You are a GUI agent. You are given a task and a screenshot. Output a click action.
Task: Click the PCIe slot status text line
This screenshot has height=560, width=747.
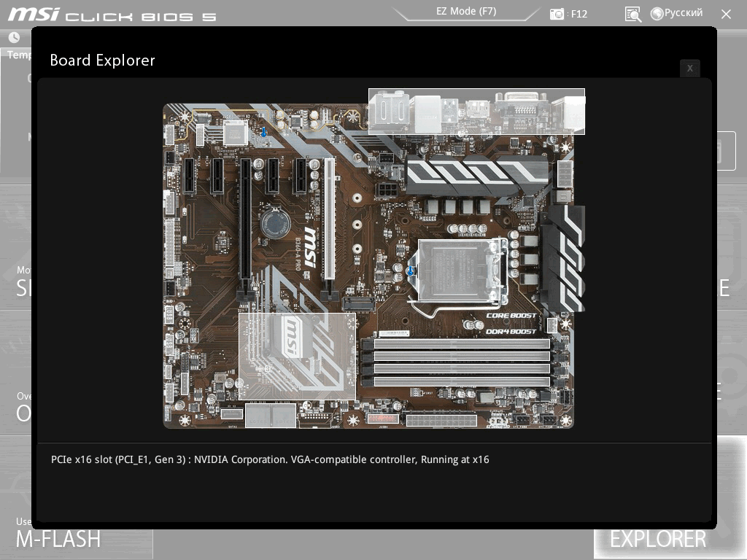[270, 459]
